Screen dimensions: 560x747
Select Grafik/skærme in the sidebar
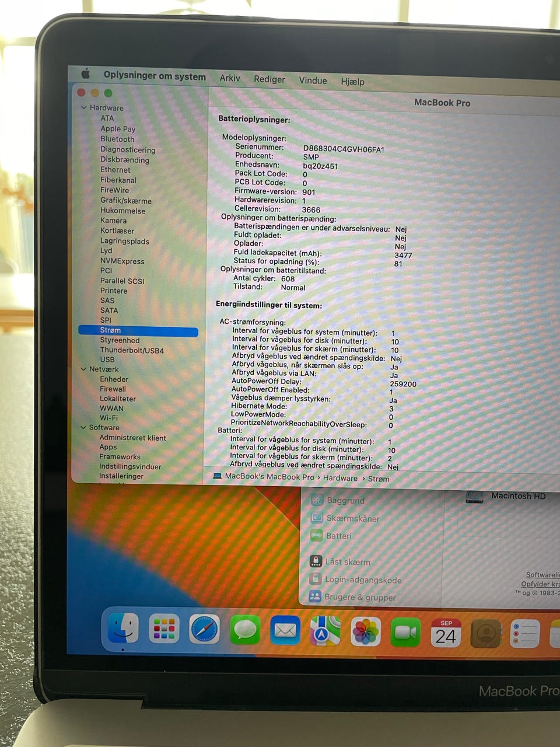pos(125,200)
